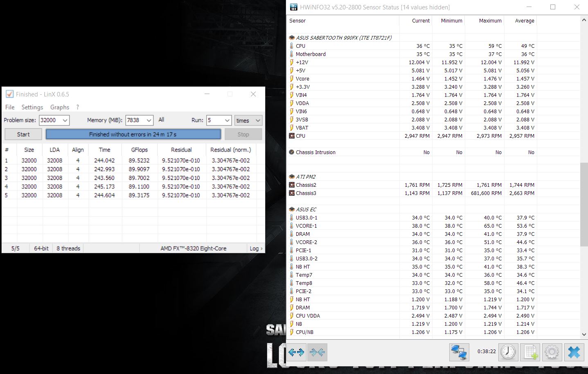Click the Residual (norm.) column header
The height and width of the screenshot is (374, 588).
(x=231, y=150)
